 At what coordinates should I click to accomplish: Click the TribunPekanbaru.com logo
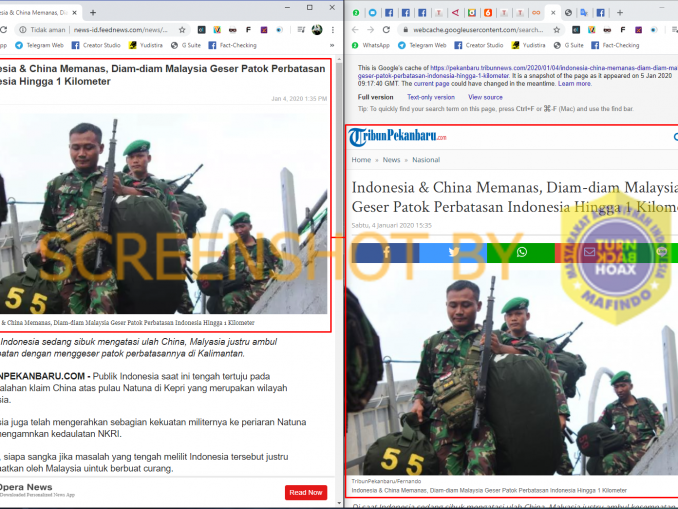pos(397,137)
